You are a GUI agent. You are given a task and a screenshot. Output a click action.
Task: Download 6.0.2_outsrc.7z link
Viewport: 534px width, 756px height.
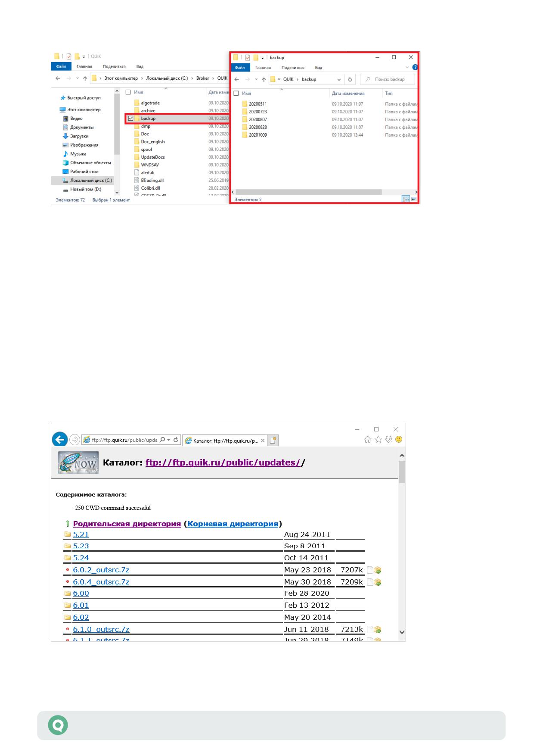tap(101, 570)
